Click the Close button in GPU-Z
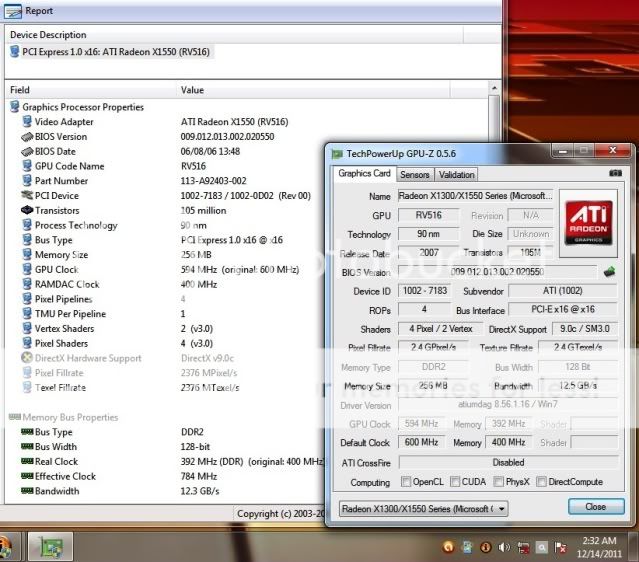Viewport: 639px width, 562px height. 596,507
